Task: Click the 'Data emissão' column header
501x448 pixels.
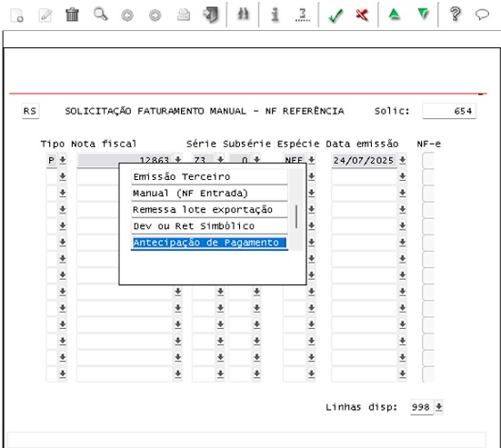Action: (362, 144)
